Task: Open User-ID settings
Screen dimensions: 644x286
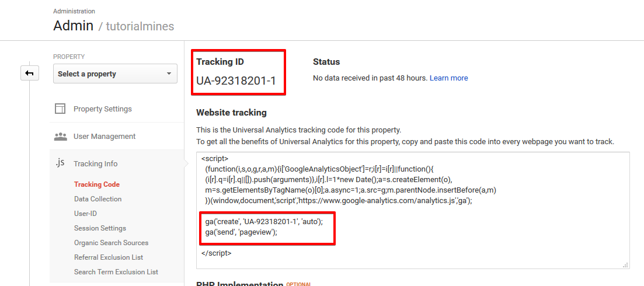Action: tap(85, 214)
